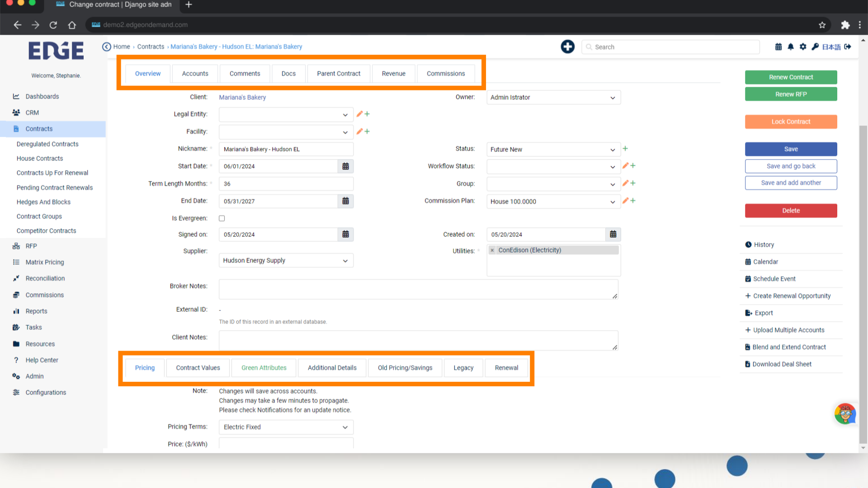Image resolution: width=868 pixels, height=488 pixels.
Task: Click the browser home icon
Action: (72, 25)
